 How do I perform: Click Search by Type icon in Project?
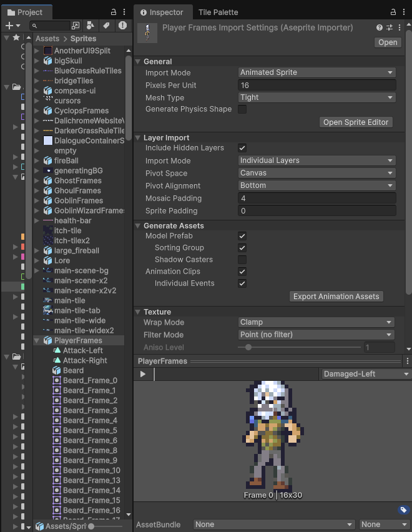91,26
